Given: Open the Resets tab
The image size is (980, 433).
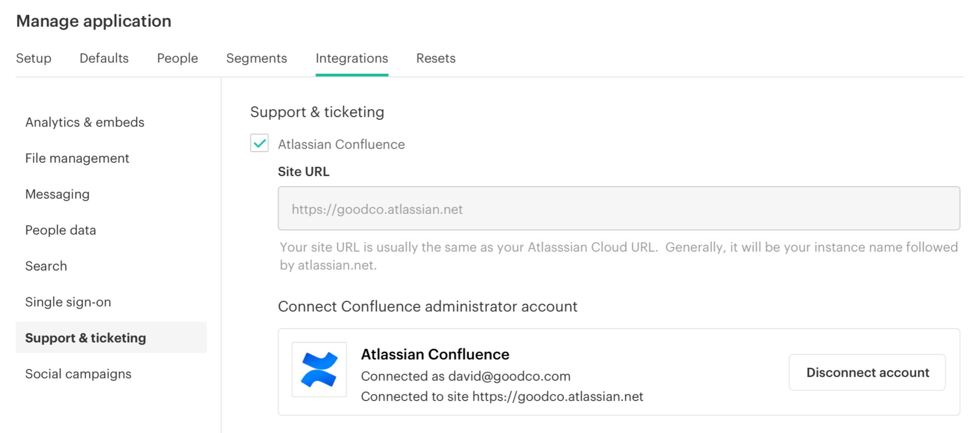Looking at the screenshot, I should [436, 58].
